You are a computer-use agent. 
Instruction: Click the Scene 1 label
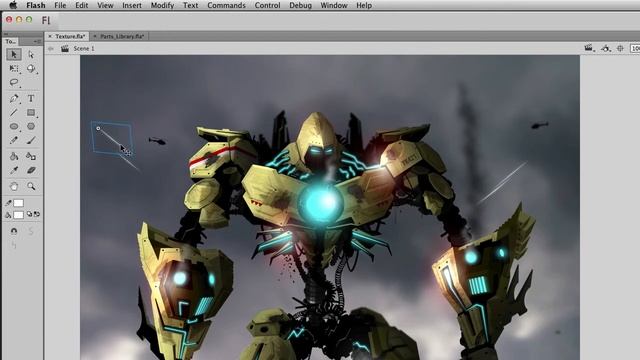click(x=84, y=49)
